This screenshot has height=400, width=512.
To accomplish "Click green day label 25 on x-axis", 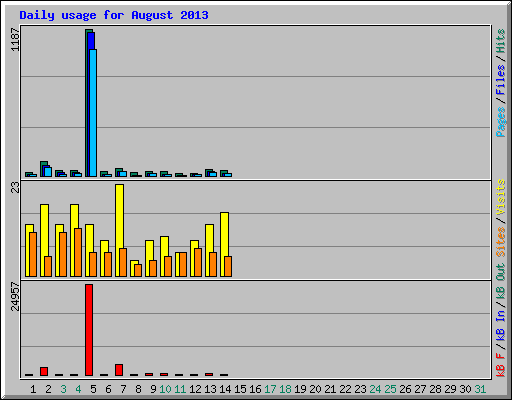I will (390, 389).
